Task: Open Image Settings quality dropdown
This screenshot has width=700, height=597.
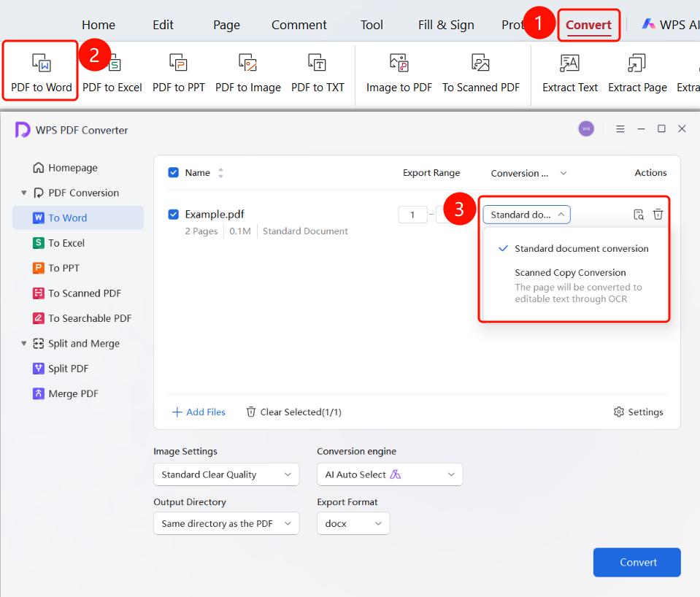Action: (226, 474)
